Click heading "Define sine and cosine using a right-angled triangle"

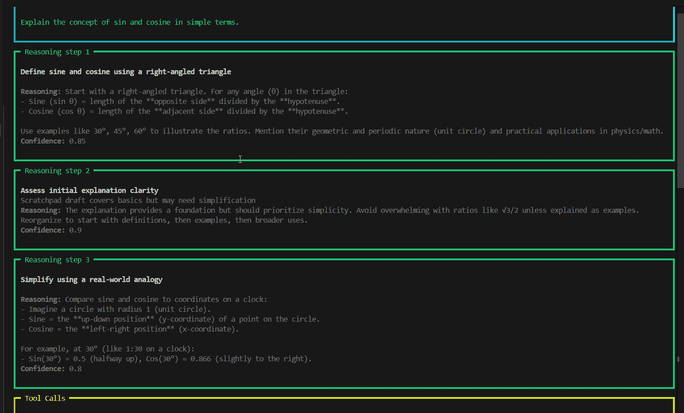click(126, 72)
